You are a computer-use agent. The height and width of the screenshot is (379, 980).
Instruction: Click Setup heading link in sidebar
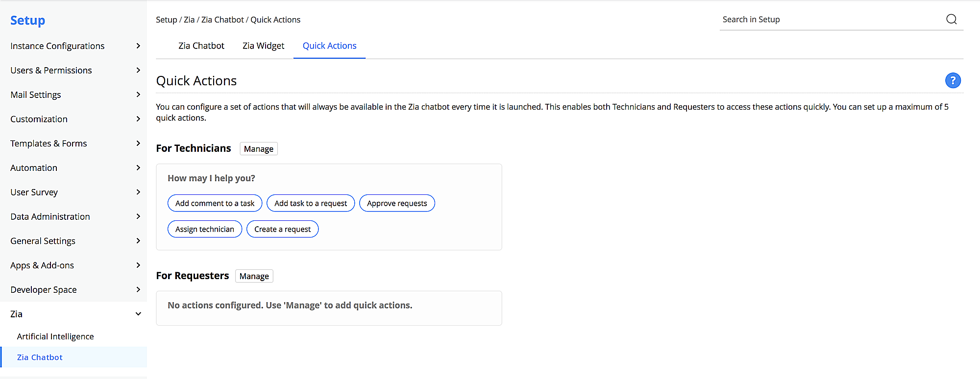(27, 20)
